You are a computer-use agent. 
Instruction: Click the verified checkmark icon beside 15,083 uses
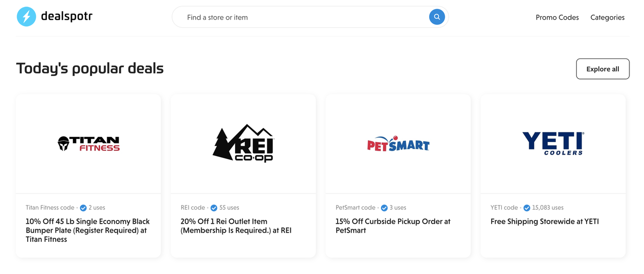[x=527, y=208]
